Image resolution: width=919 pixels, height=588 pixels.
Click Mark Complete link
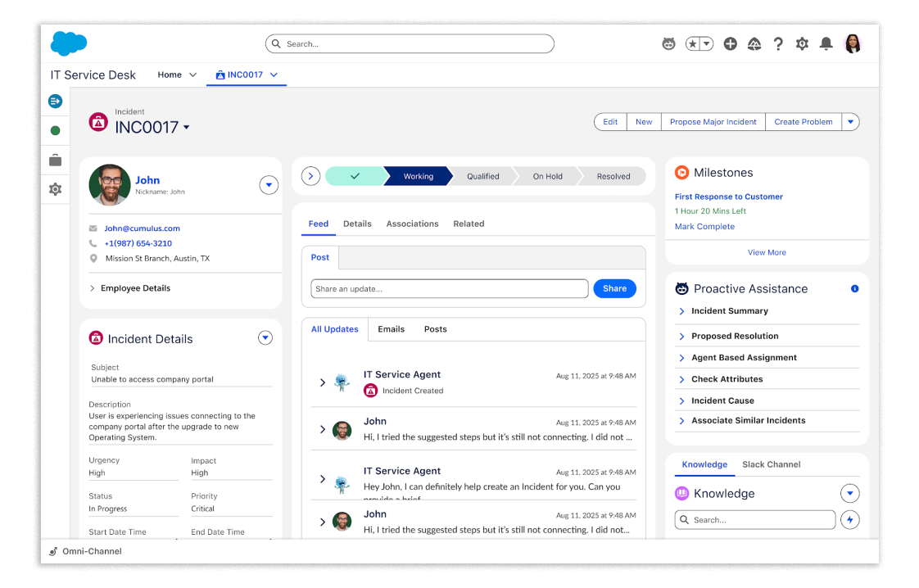click(x=704, y=226)
